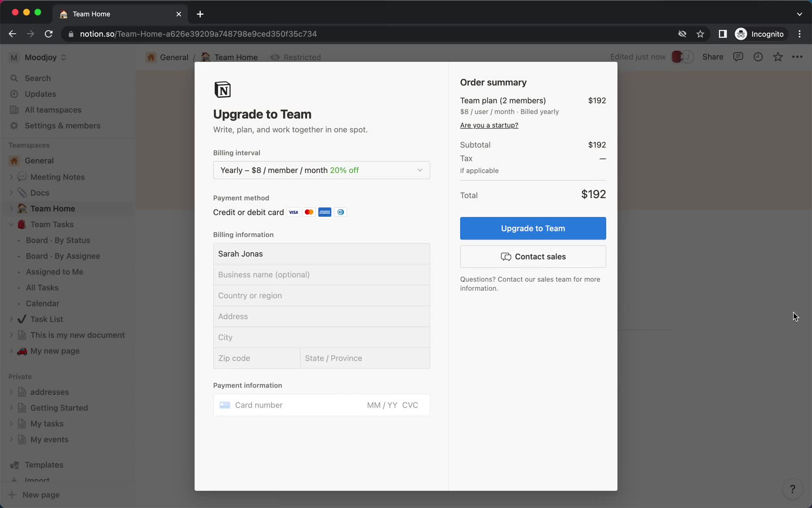This screenshot has height=508, width=812.
Task: Open This is my new document
Action: tap(77, 335)
